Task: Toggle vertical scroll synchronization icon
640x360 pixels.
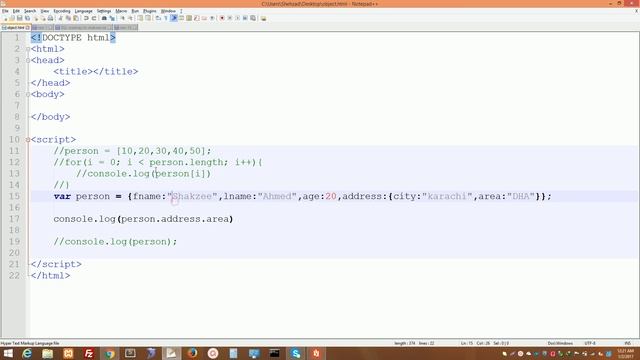Action: coord(140,18)
